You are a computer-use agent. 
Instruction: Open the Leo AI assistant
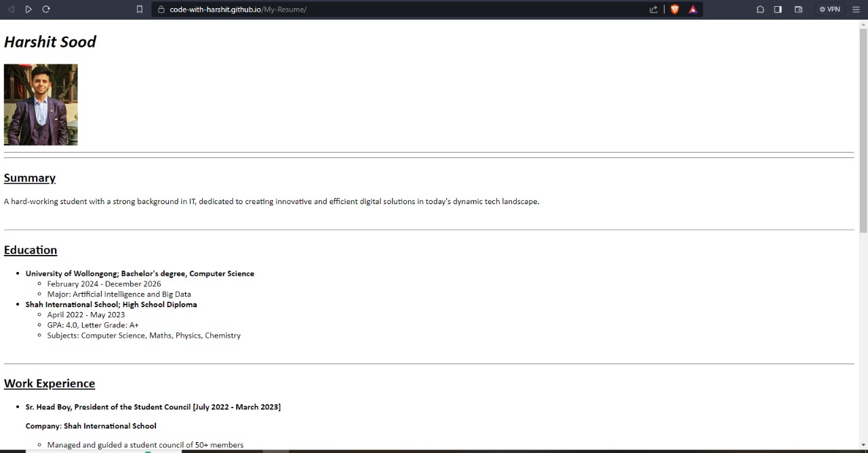click(760, 9)
